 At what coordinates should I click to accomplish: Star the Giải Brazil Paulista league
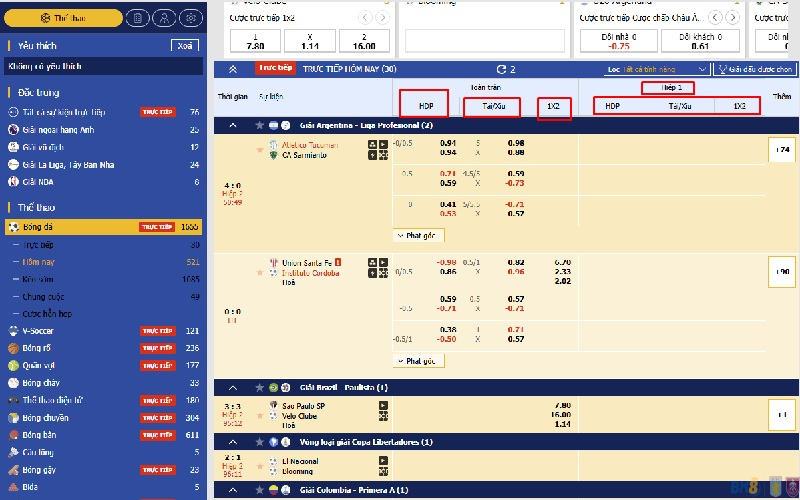[257, 387]
